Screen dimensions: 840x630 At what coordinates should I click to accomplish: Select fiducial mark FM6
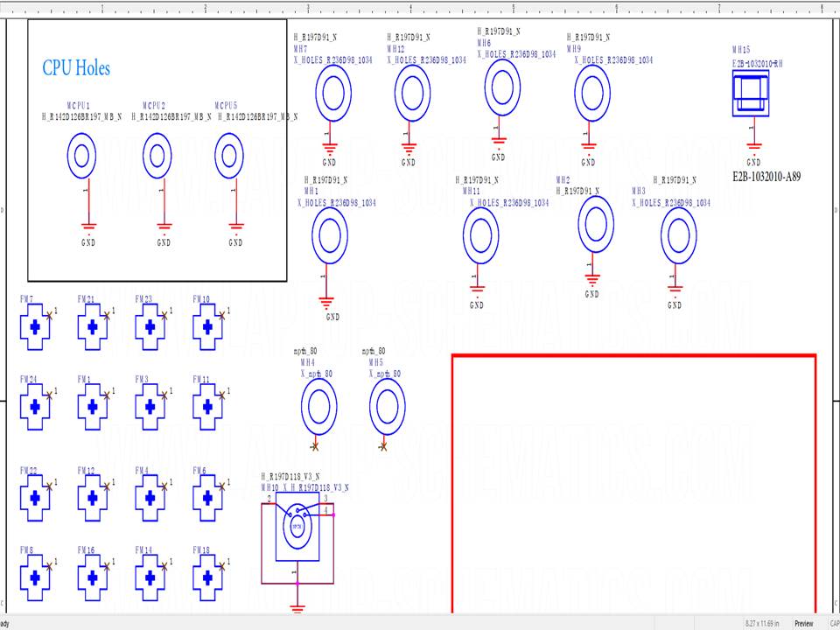coord(208,498)
